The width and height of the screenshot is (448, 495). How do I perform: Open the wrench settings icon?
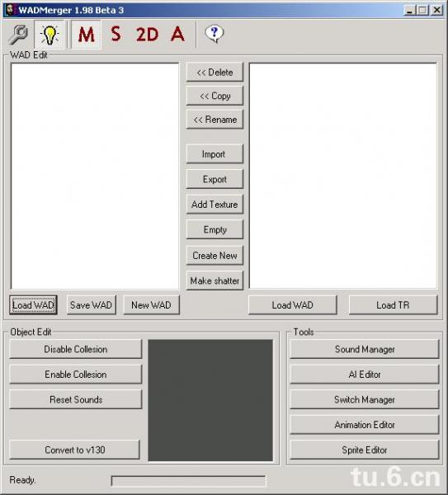pos(17,34)
